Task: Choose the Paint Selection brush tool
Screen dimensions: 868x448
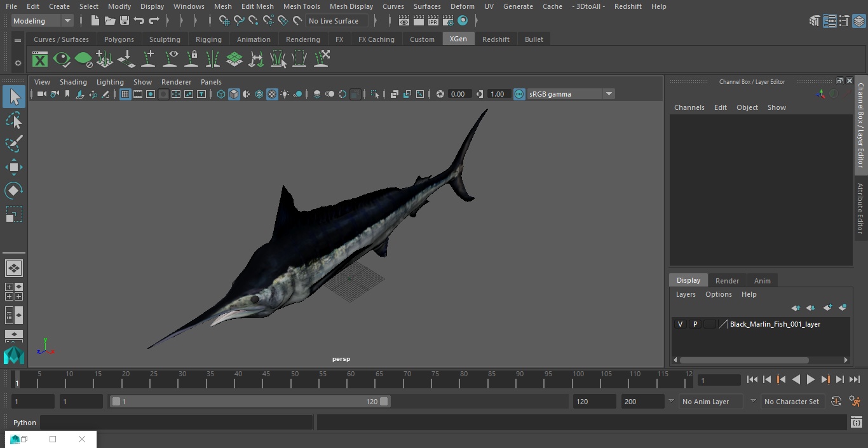Action: click(14, 144)
